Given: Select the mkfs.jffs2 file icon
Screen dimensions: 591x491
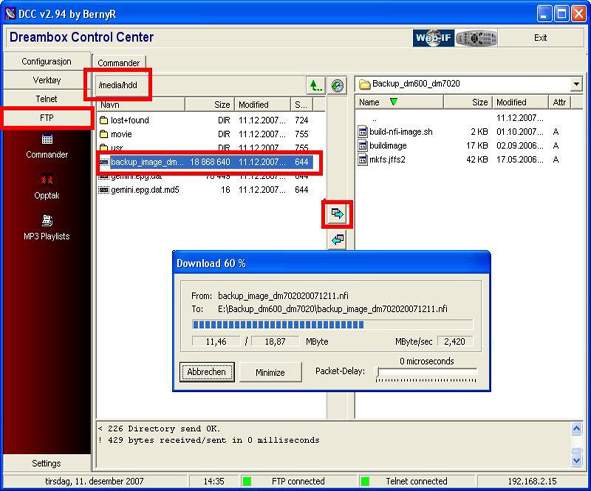Looking at the screenshot, I should (362, 159).
